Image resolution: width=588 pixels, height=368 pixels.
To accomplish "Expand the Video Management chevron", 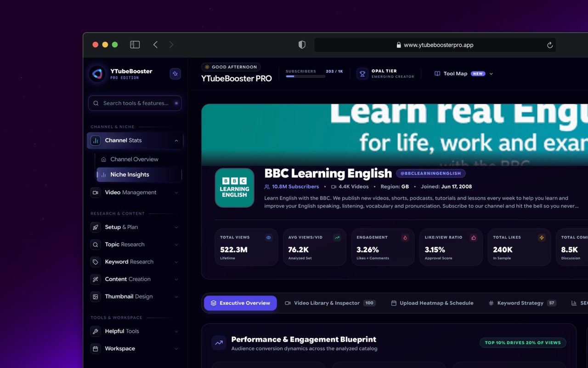I will pyautogui.click(x=176, y=193).
